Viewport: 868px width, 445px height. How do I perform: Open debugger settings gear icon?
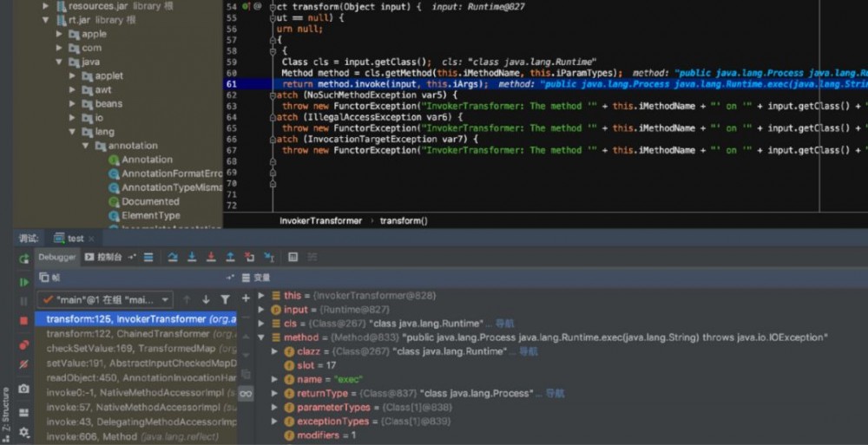click(x=23, y=432)
